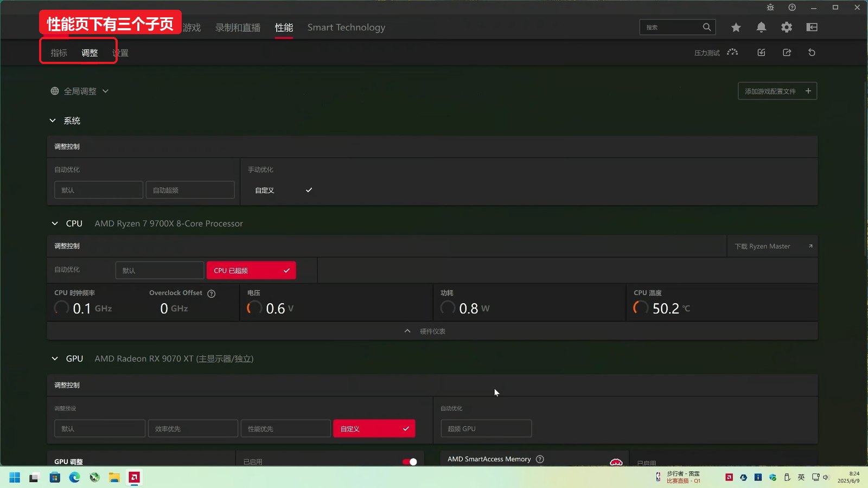Click 添加游戏配置文件 button
The width and height of the screenshot is (868, 488).
[777, 91]
